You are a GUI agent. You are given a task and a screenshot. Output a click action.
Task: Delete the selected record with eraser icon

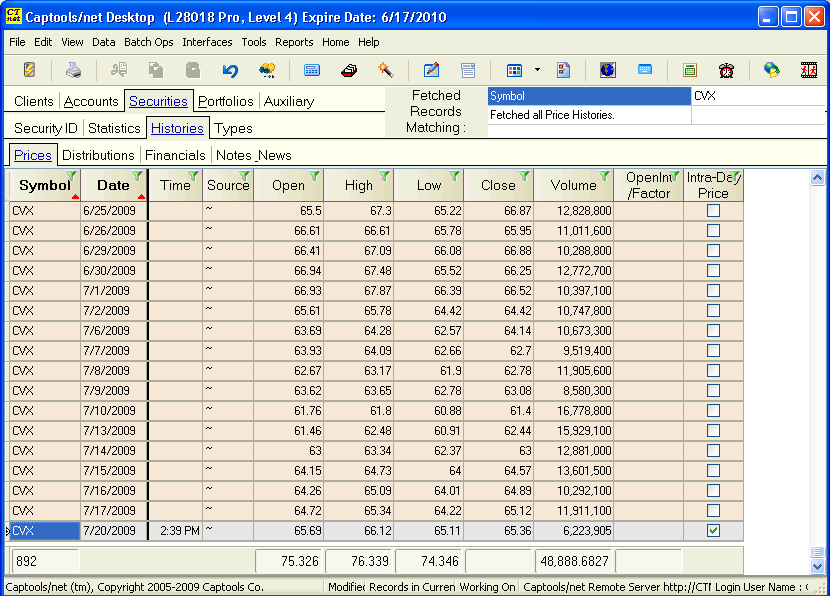[349, 70]
